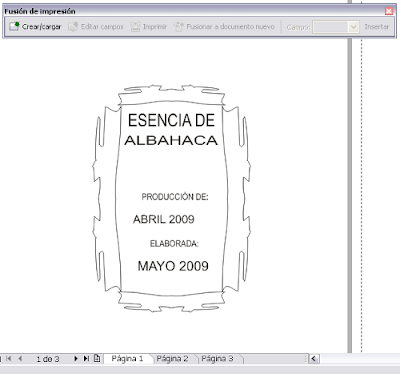400x374 pixels.
Task: Click the Insertar button
Action: [377, 27]
